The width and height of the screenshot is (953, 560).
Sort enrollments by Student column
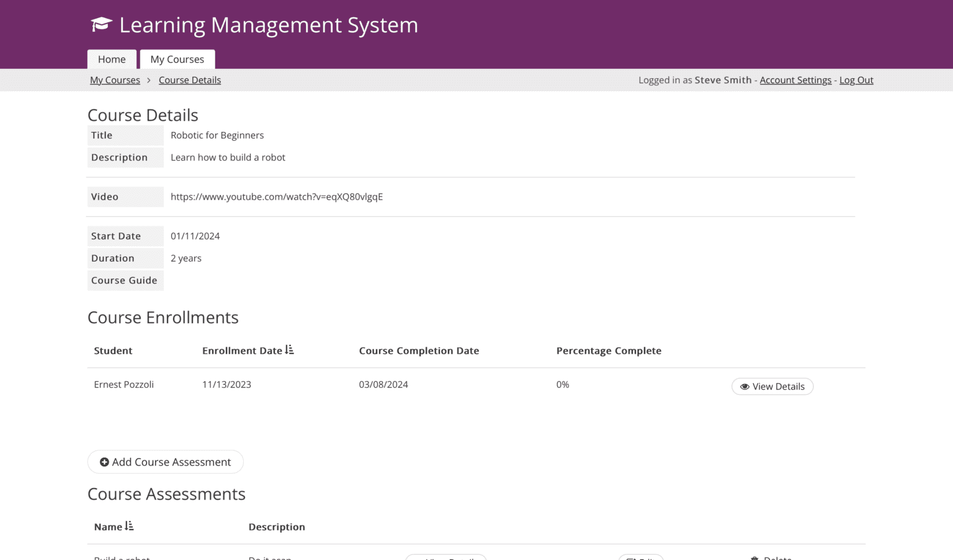click(113, 351)
